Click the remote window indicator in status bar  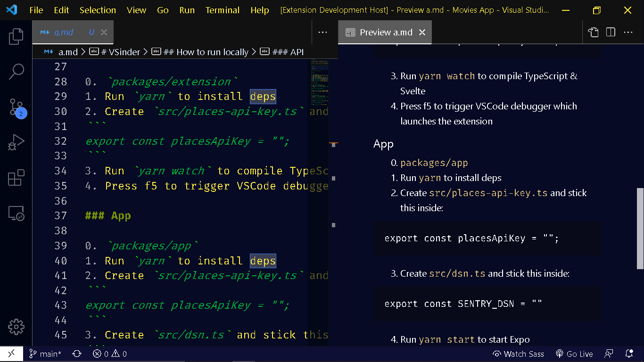[x=11, y=354]
